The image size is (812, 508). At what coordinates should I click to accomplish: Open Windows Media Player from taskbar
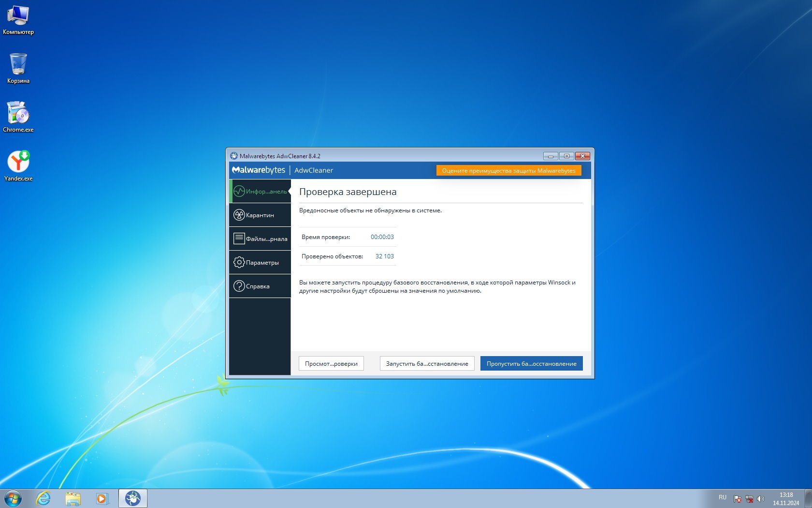tap(102, 498)
